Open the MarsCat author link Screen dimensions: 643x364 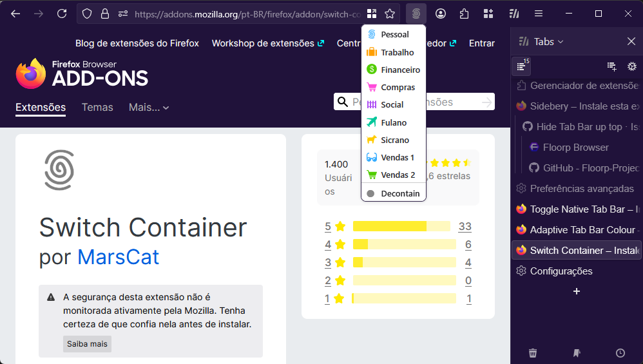(x=118, y=257)
